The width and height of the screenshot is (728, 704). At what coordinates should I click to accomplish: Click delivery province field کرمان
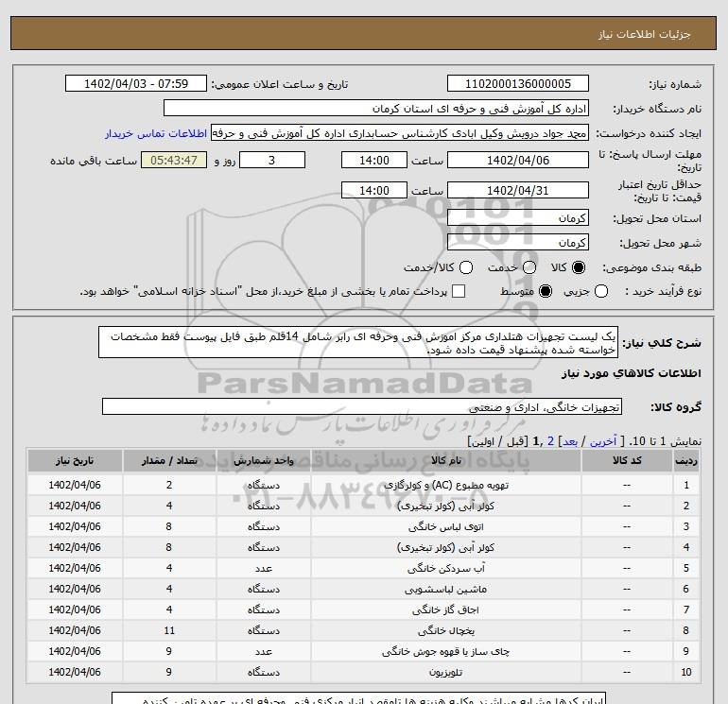tap(518, 218)
